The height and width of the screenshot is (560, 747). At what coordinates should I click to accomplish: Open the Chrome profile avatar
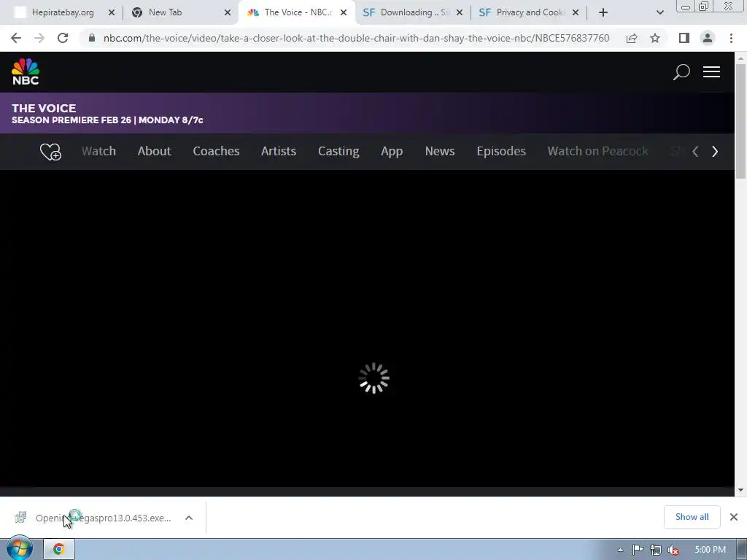click(x=708, y=38)
